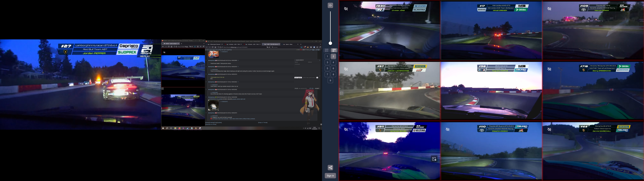Open Steam from the taskbar
Screen dimensions: 644x181
(x=187, y=128)
